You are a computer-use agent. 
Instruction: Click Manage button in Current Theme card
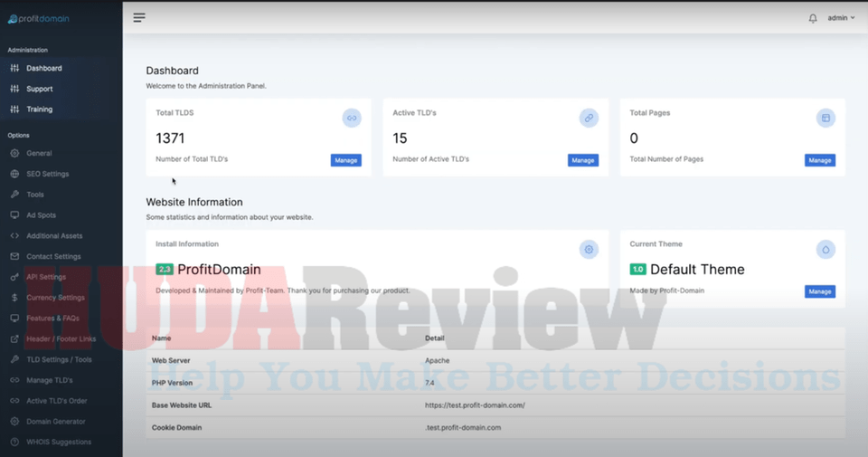(820, 291)
